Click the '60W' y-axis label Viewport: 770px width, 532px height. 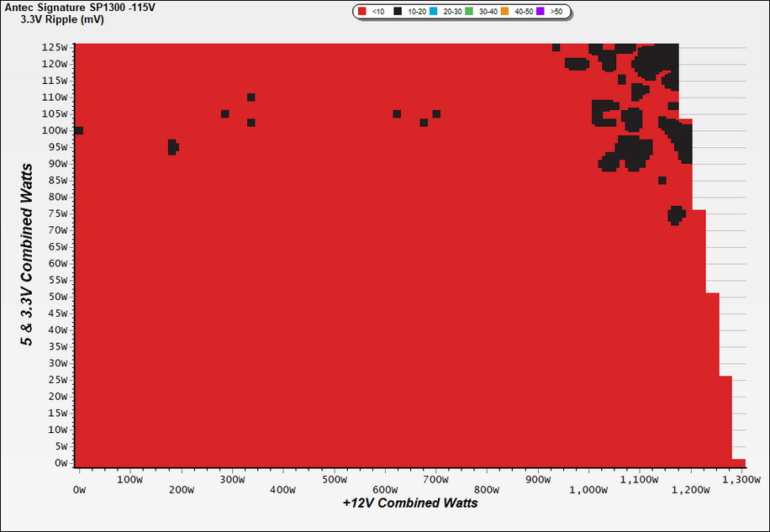(57, 264)
